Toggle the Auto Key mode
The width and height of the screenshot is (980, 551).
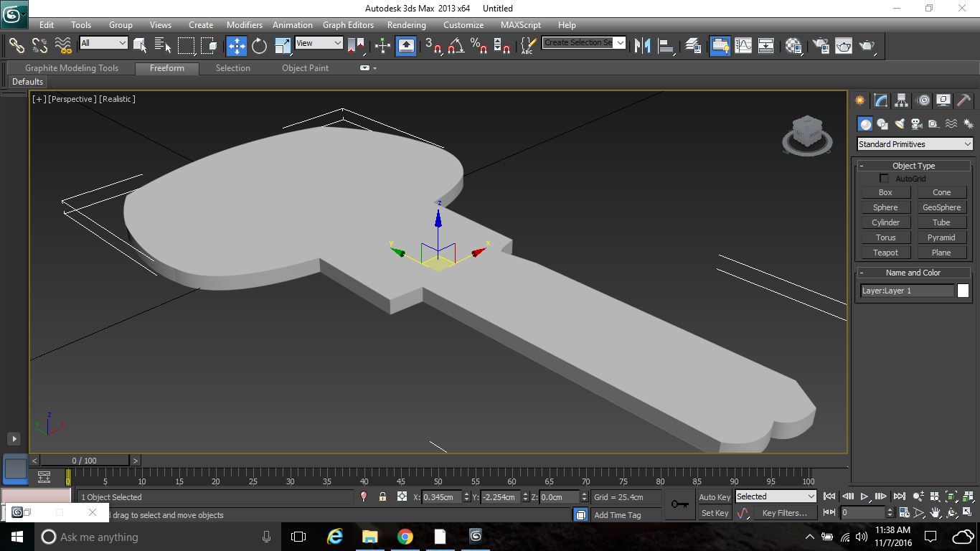coord(715,497)
